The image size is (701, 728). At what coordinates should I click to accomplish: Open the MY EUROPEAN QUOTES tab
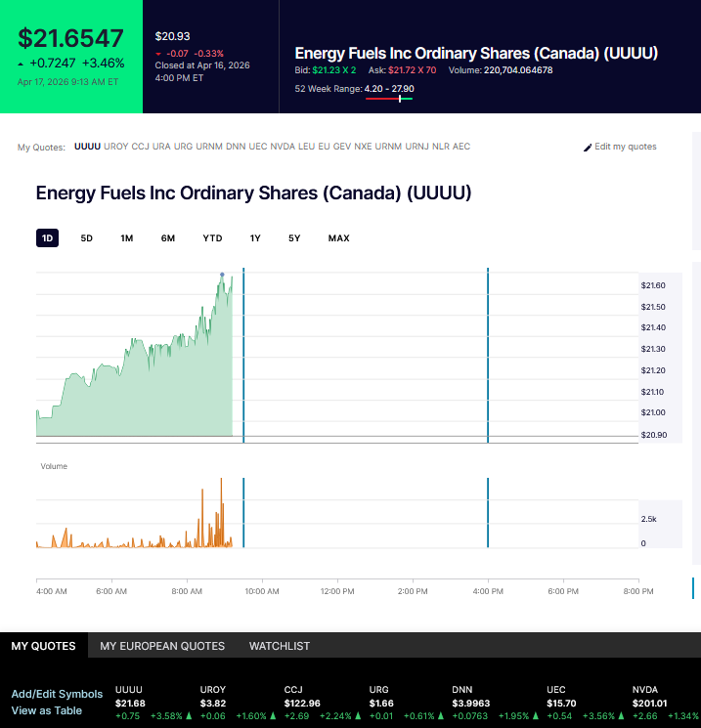[162, 645]
